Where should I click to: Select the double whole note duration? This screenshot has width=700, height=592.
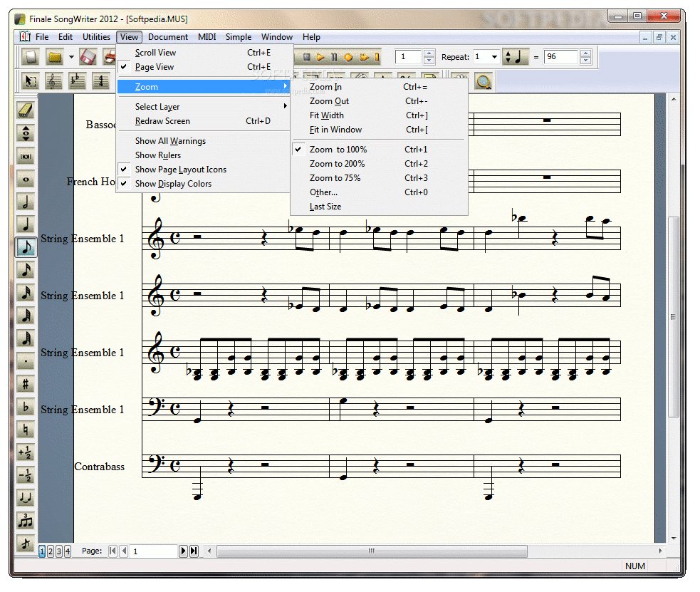coord(26,156)
